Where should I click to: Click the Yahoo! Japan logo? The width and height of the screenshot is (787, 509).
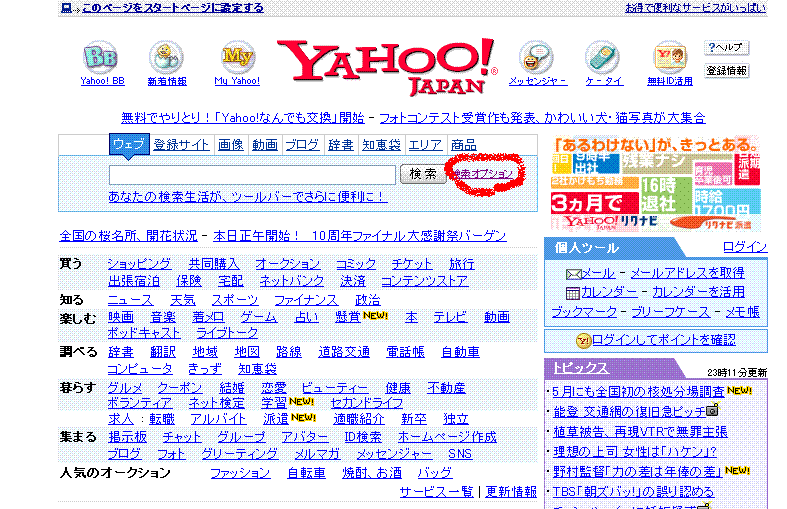click(387, 66)
